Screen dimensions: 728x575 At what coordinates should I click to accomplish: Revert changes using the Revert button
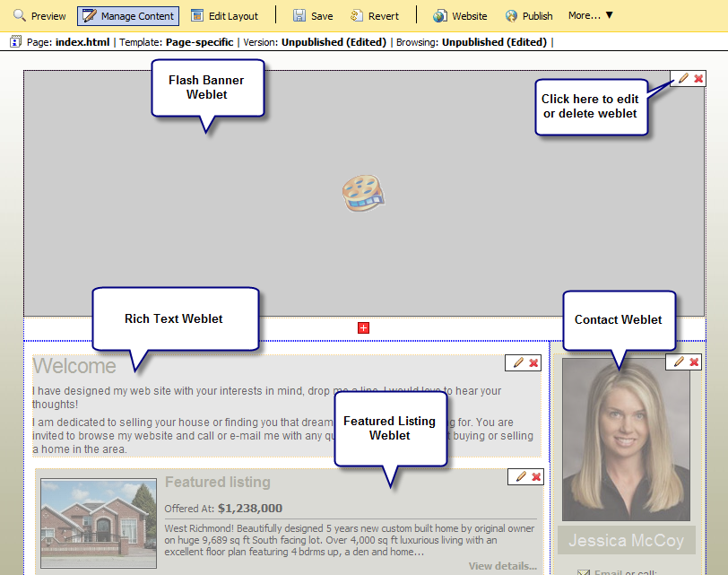(375, 16)
